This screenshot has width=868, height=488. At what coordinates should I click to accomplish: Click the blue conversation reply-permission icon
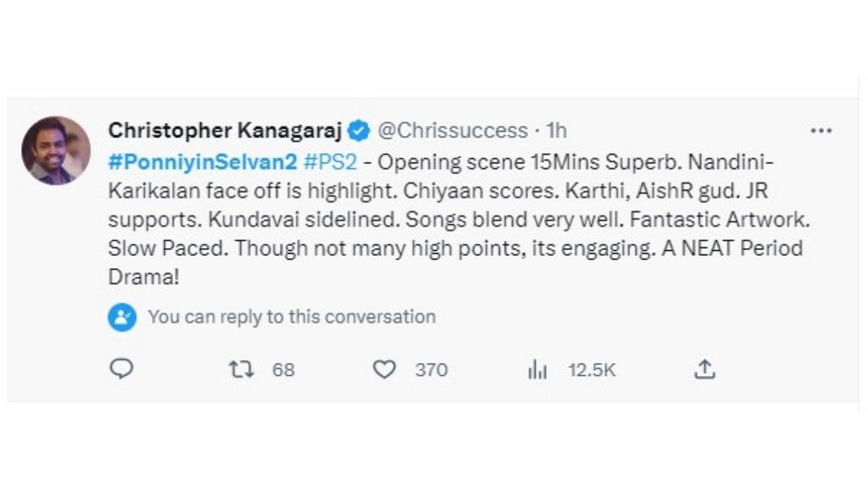(122, 317)
